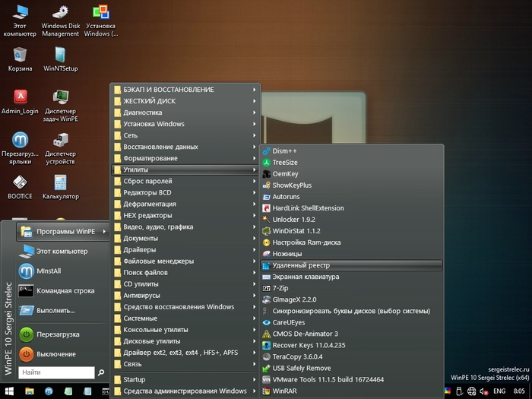Screen dimensions: 532x399
Task: Select Удаленный реестр in the utilities list
Action: (x=351, y=265)
